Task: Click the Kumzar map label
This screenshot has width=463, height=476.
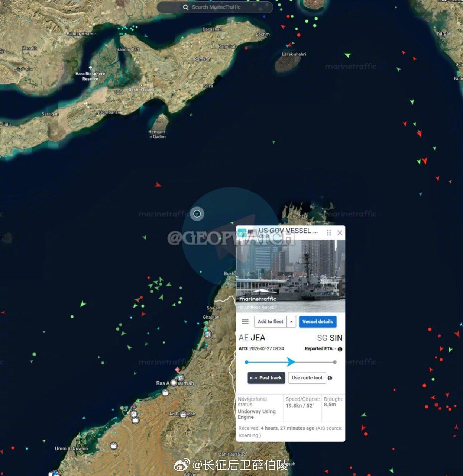Action: [300, 216]
